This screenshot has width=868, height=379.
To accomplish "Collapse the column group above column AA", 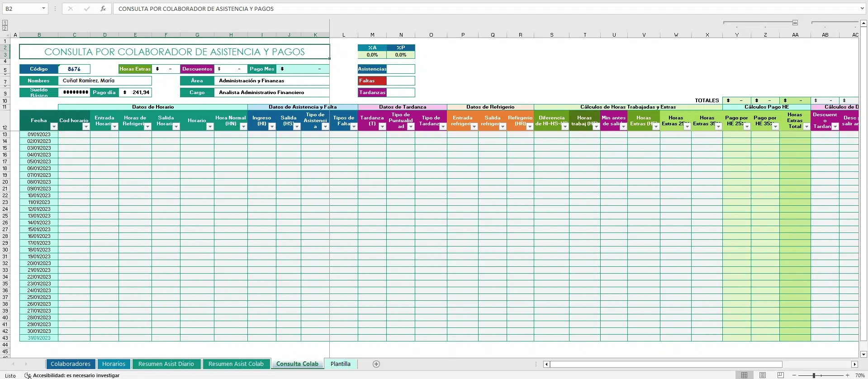I will (795, 23).
